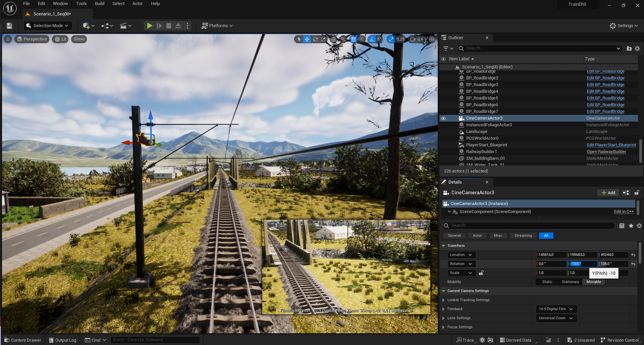Open the Lit view mode button
The width and height of the screenshot is (644, 345).
tap(60, 39)
